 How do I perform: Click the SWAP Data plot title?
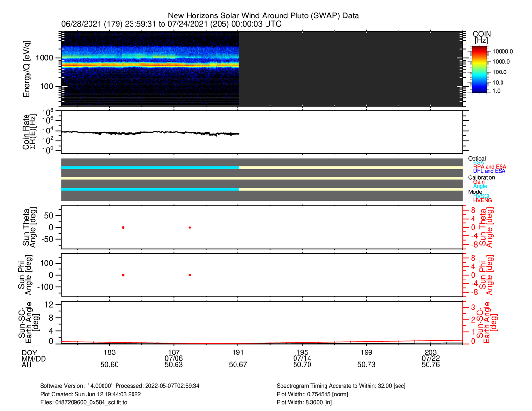tap(263, 16)
